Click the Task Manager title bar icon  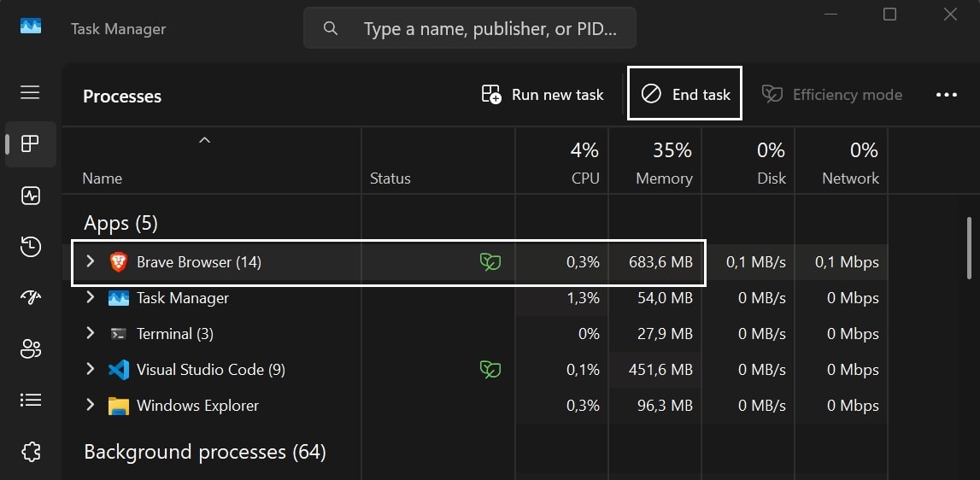coord(31,26)
